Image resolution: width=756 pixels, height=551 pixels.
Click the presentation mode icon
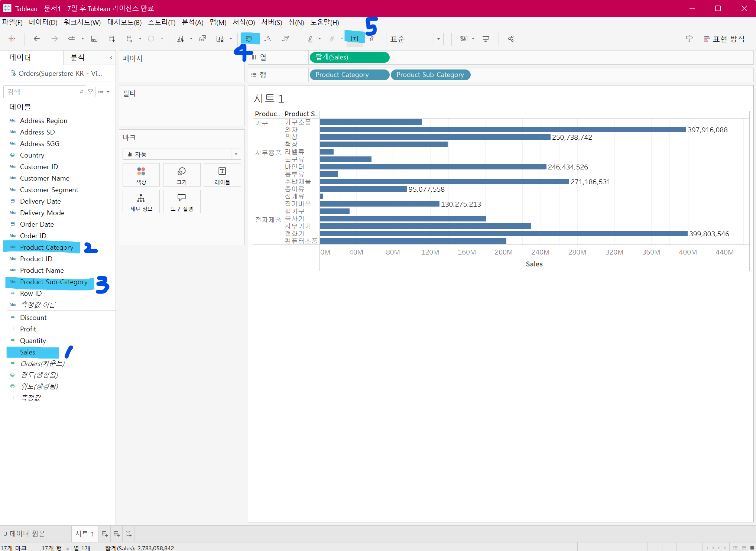486,39
